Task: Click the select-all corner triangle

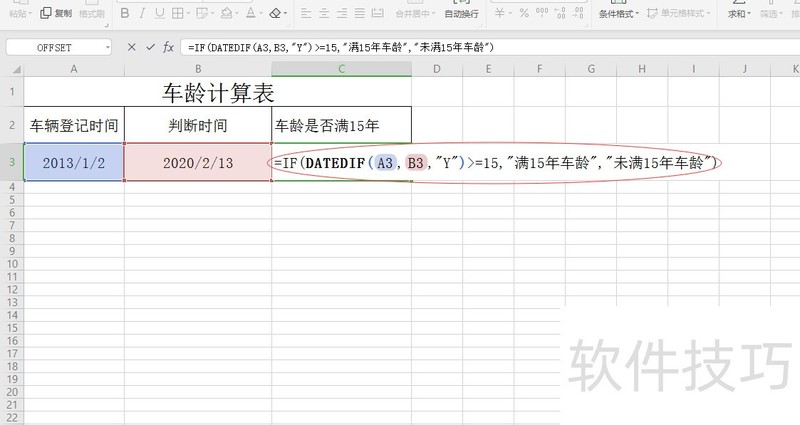Action: (x=16, y=70)
